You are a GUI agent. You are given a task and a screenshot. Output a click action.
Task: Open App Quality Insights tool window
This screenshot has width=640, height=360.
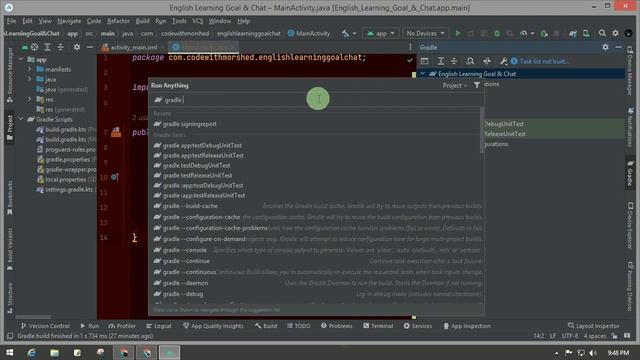213,326
